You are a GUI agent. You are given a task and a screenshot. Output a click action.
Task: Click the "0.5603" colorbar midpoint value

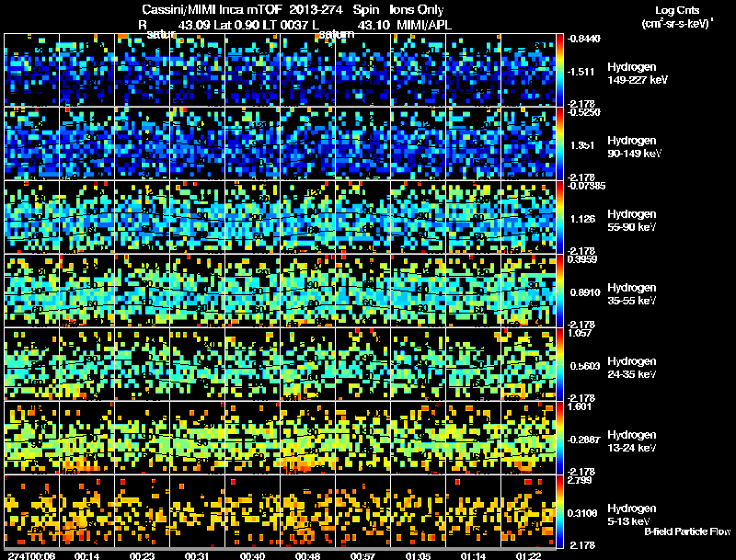[585, 366]
